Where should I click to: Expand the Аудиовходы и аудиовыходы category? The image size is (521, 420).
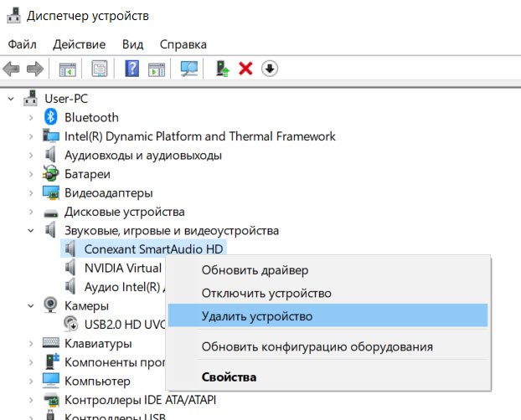[x=31, y=156]
